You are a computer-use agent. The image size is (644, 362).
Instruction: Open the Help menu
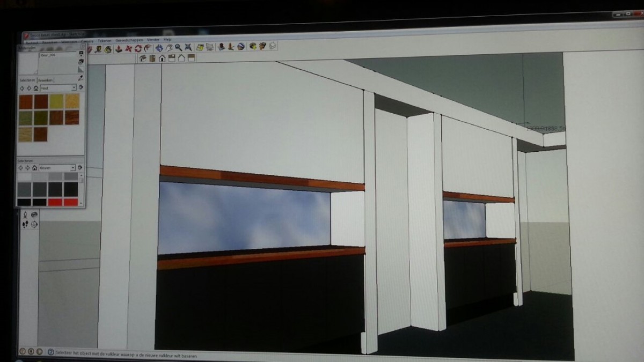[167, 39]
